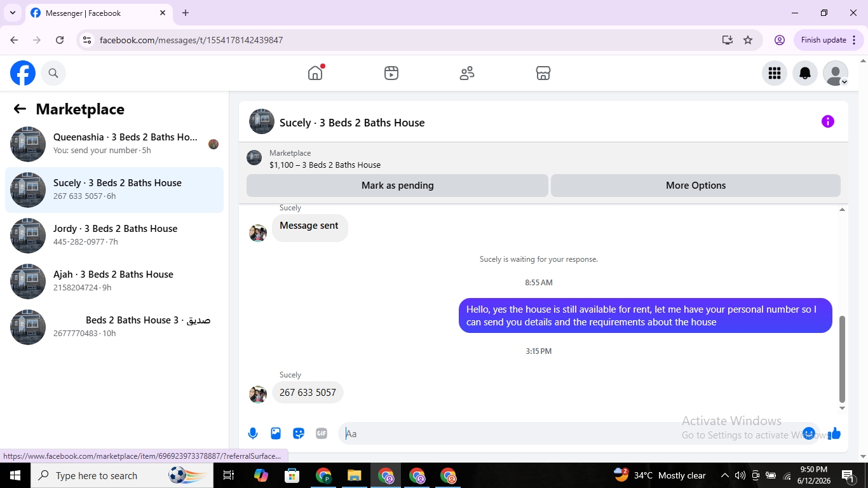Open the conversation with number 2677770483

pyautogui.click(x=114, y=327)
